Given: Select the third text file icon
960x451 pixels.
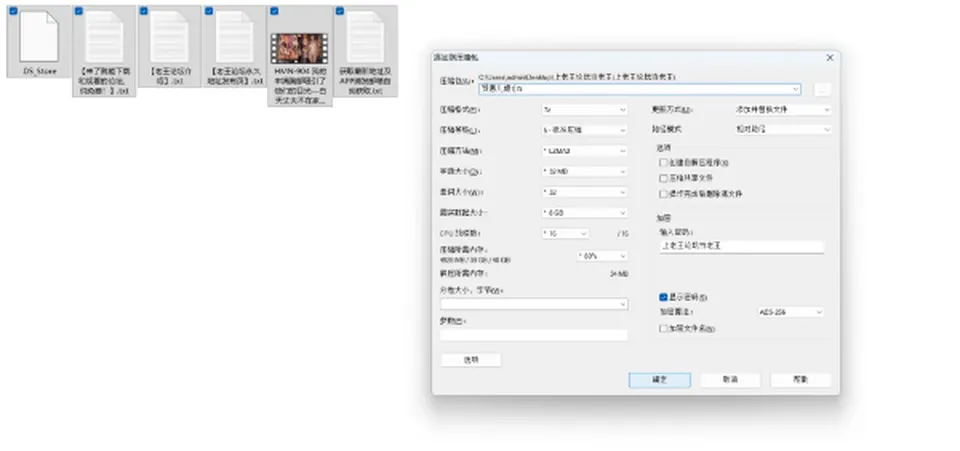Looking at the screenshot, I should coord(234,37).
